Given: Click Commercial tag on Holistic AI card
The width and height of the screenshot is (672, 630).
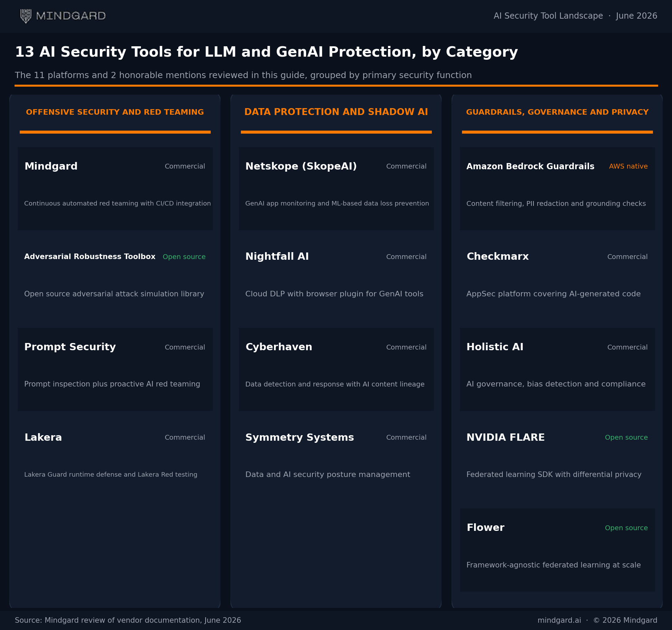Looking at the screenshot, I should pos(627,347).
